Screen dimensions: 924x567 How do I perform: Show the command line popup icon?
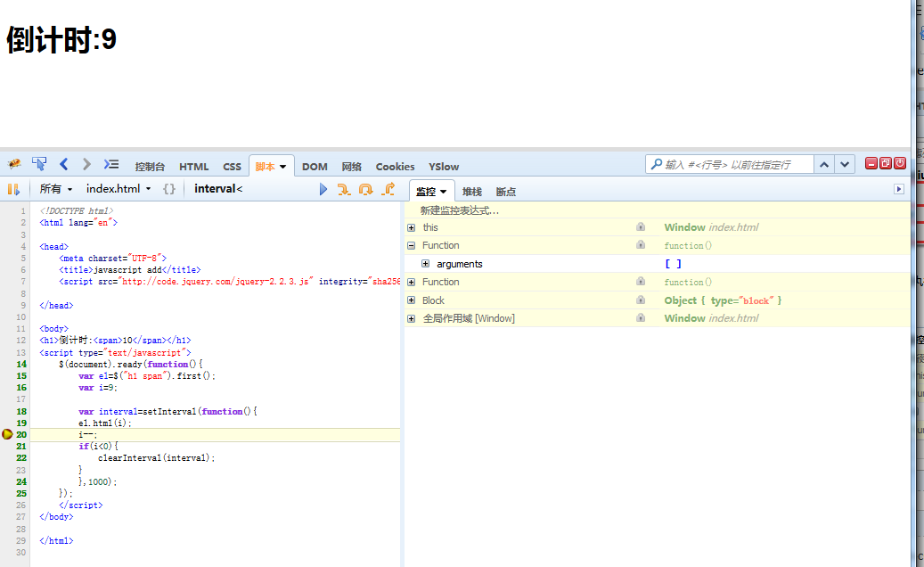click(x=111, y=164)
